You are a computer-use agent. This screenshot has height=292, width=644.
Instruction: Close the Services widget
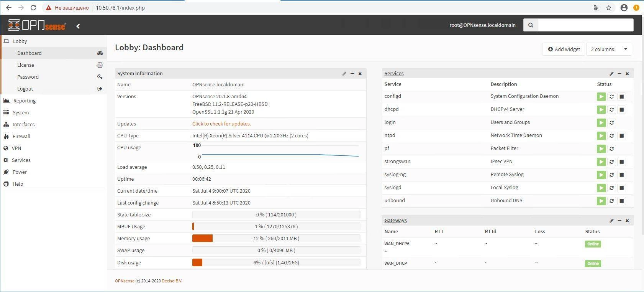(x=627, y=74)
